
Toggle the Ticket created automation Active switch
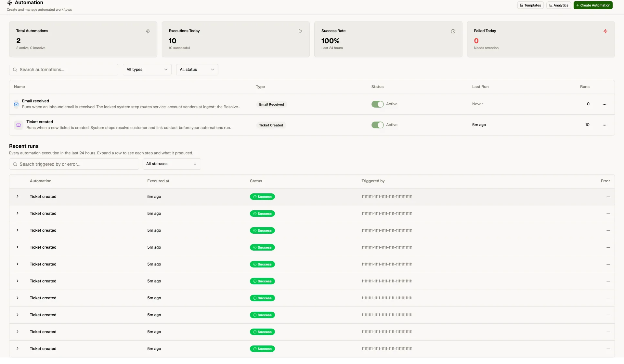[x=378, y=125]
